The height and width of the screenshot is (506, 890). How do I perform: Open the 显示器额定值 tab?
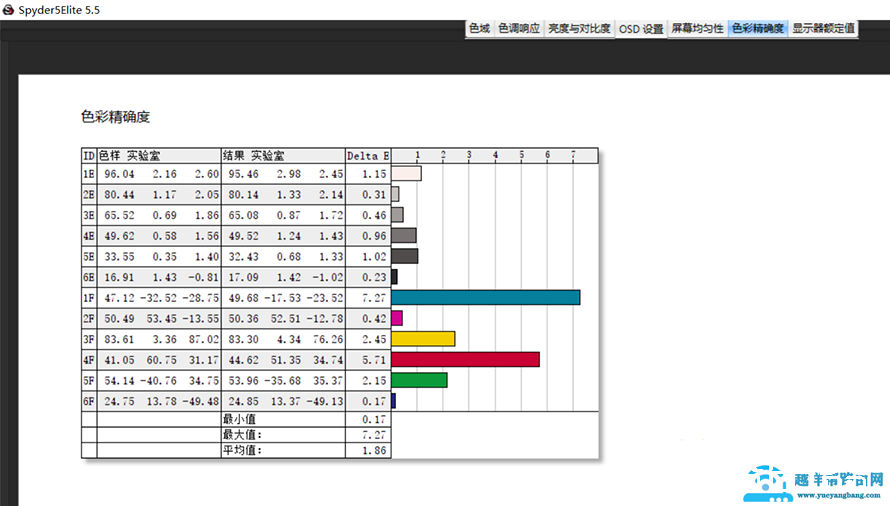823,28
